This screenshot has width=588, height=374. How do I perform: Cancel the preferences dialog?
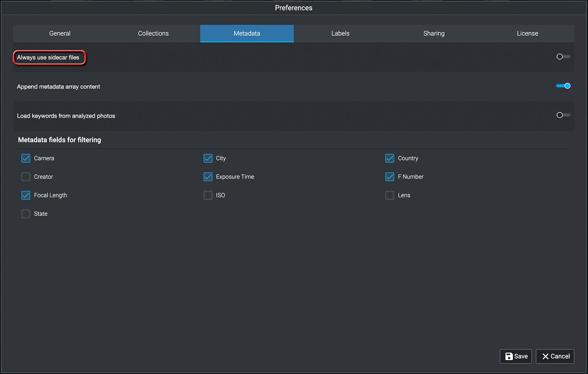click(x=555, y=356)
